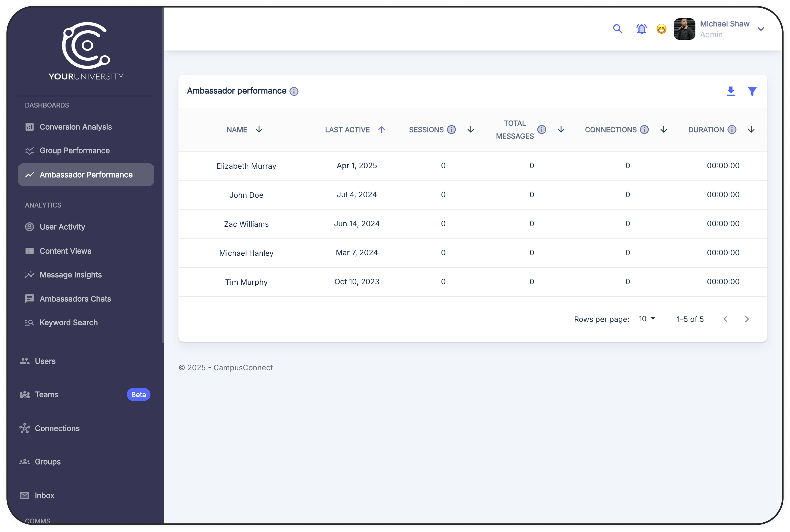The image size is (790, 532).
Task: Toggle Last Active sort arrow
Action: tap(381, 130)
